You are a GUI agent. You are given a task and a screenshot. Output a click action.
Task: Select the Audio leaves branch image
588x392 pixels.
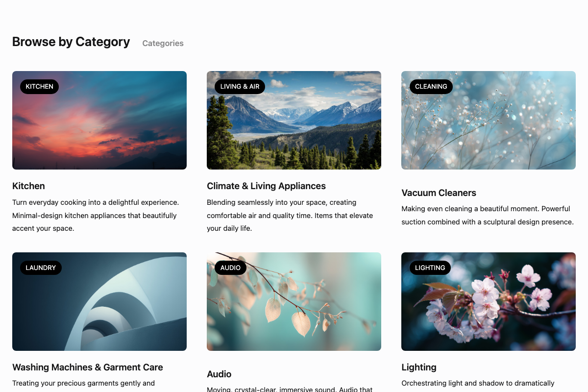294,301
